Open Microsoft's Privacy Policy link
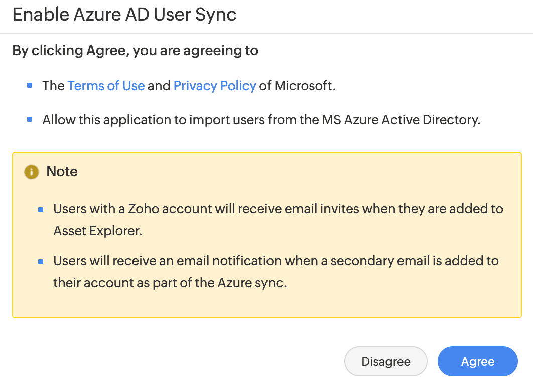The height and width of the screenshot is (392, 533). click(x=215, y=86)
